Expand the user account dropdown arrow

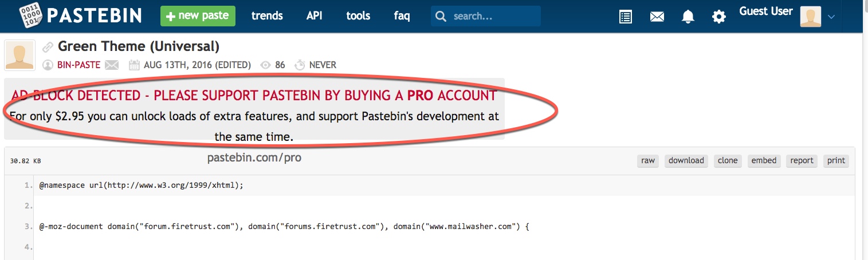point(831,17)
